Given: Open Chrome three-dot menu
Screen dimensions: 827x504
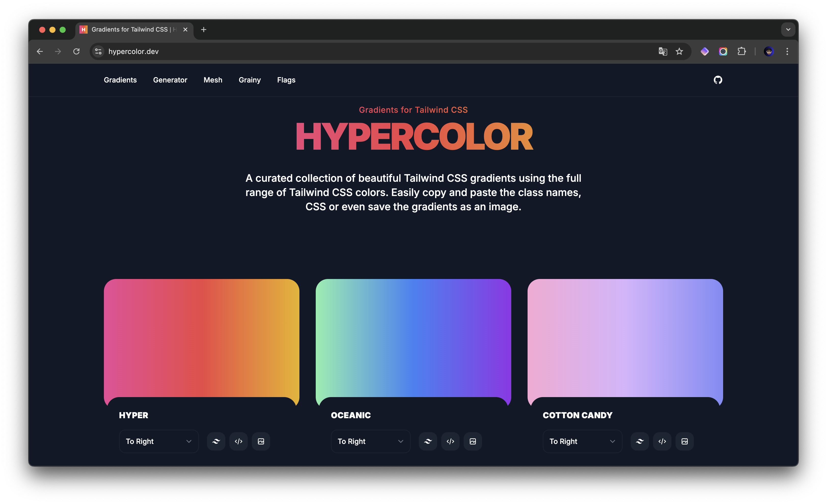Looking at the screenshot, I should (x=787, y=51).
